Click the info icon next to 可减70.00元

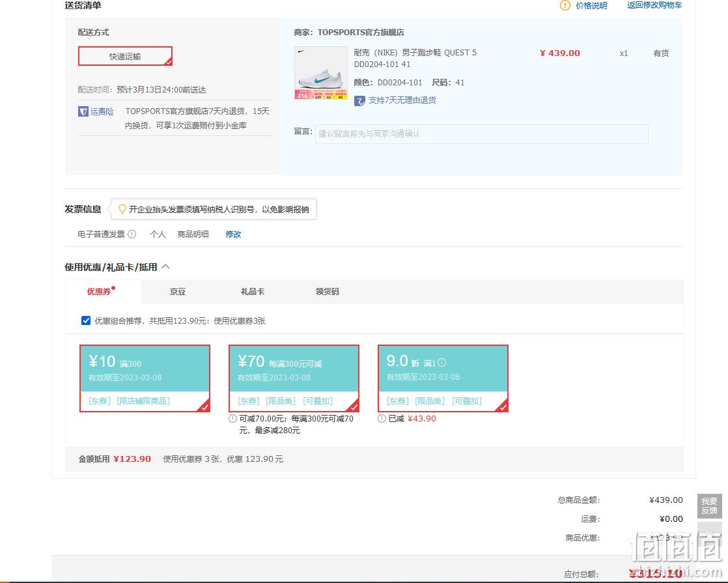pos(232,419)
